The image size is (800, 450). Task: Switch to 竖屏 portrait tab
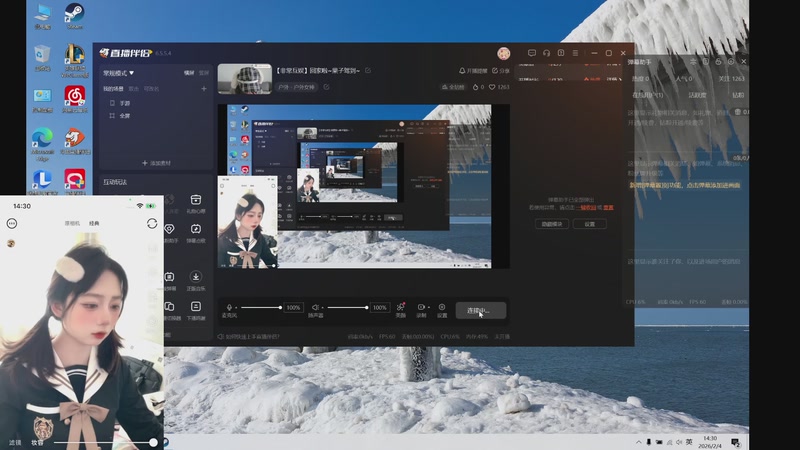(x=204, y=73)
